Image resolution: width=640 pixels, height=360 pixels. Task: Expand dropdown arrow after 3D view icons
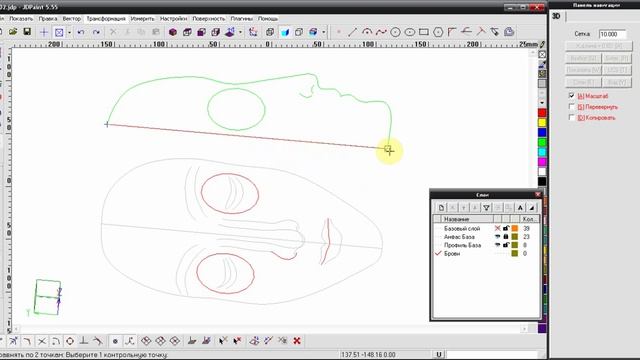coord(240,32)
